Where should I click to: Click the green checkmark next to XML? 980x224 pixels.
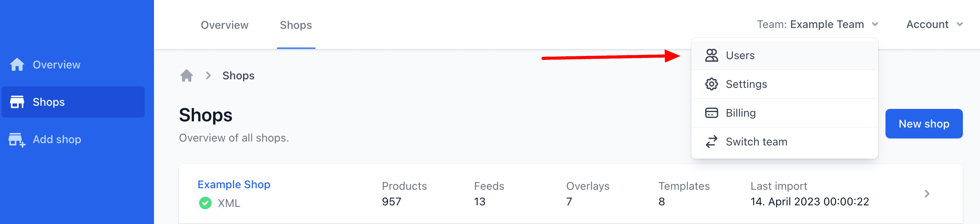pos(205,202)
